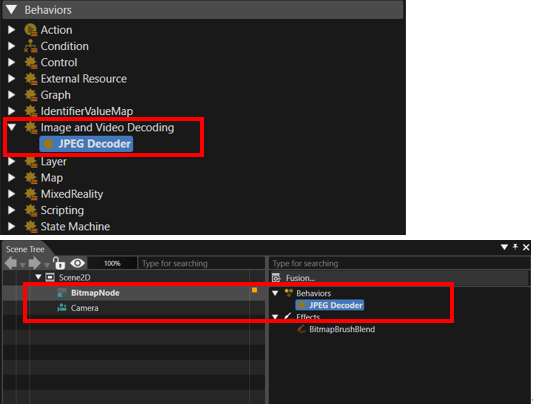Click the forward navigation arrow in Scene Tree
The image size is (533, 404).
pyautogui.click(x=34, y=263)
